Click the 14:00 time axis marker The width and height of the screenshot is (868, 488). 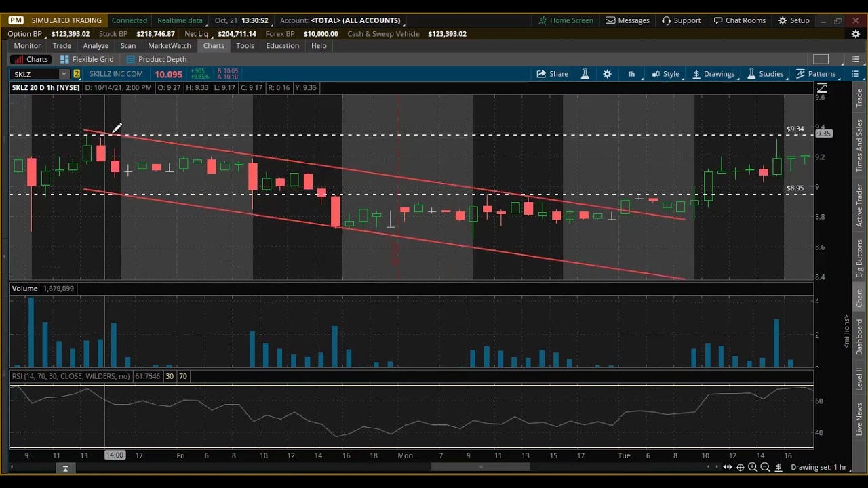[115, 455]
